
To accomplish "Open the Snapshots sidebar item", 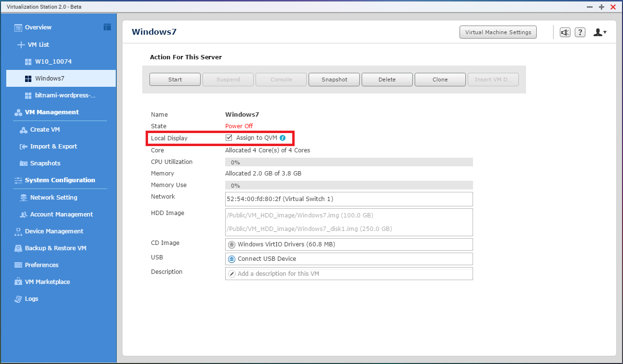I will (x=45, y=163).
